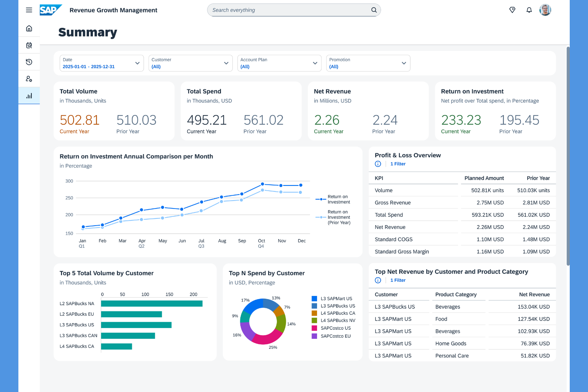Click the L3 SAPBucks CAN bar

(128, 336)
